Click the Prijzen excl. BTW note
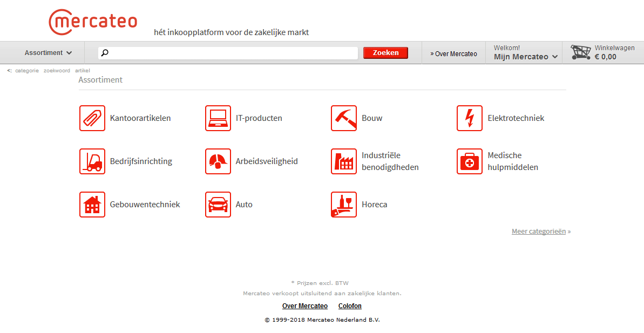Image resolution: width=644 pixels, height=333 pixels. click(320, 283)
